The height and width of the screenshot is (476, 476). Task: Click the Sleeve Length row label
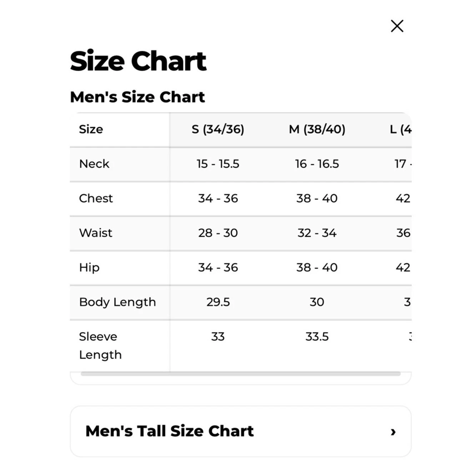point(100,346)
